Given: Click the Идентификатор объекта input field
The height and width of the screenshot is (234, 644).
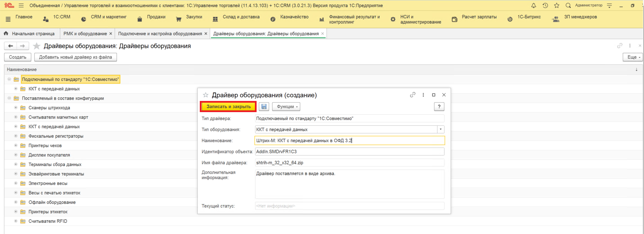Looking at the screenshot, I should (349, 152).
